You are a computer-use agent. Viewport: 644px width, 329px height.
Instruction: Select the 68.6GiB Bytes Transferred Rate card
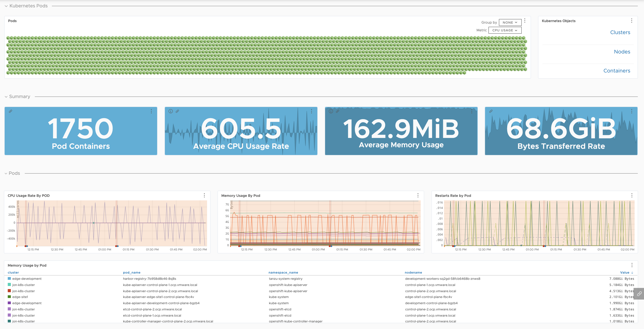coord(561,131)
